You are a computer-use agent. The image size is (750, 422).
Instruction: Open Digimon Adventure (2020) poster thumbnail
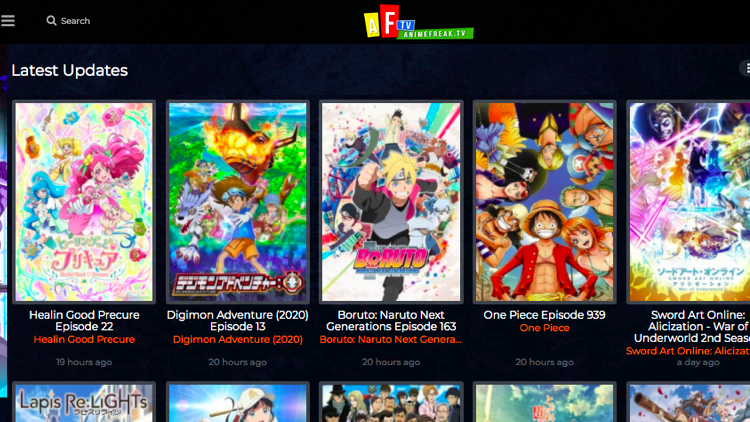238,202
